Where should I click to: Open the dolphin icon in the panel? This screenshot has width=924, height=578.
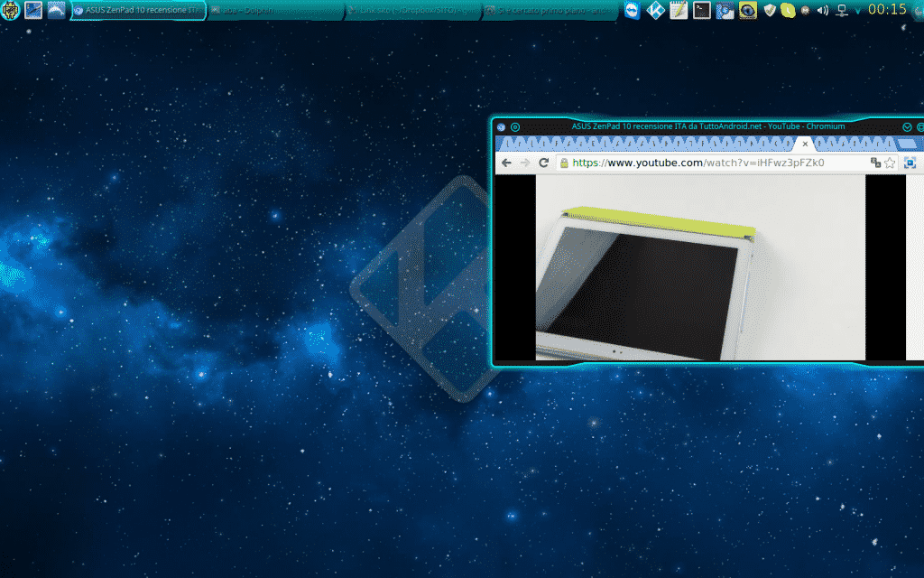pyautogui.click(x=56, y=10)
